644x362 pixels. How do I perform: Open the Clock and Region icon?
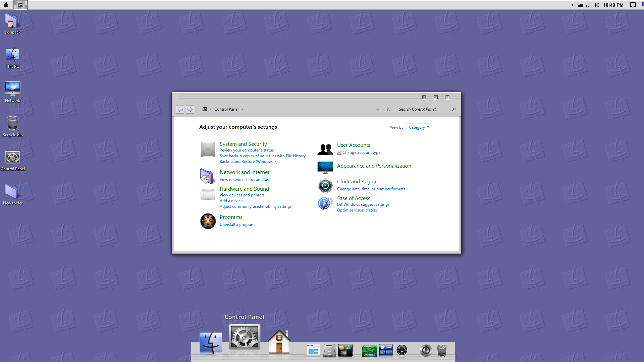pos(325,186)
